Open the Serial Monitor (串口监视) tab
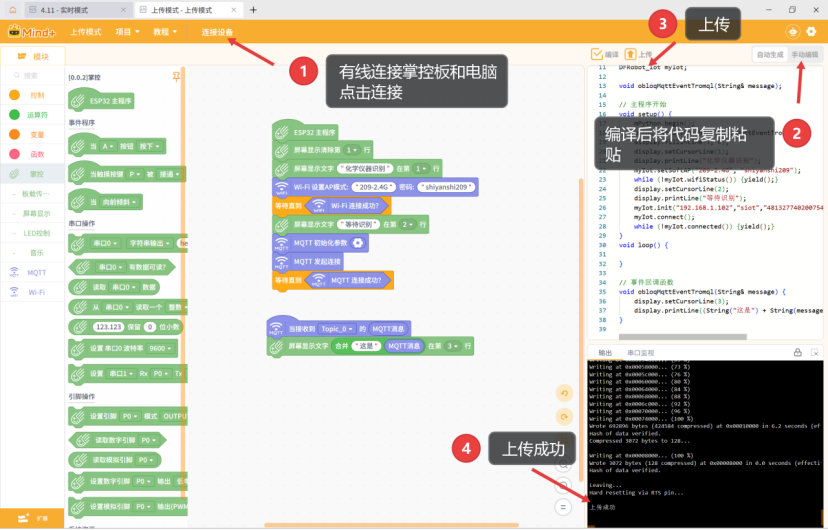Image resolution: width=828 pixels, height=530 pixels. (x=640, y=353)
